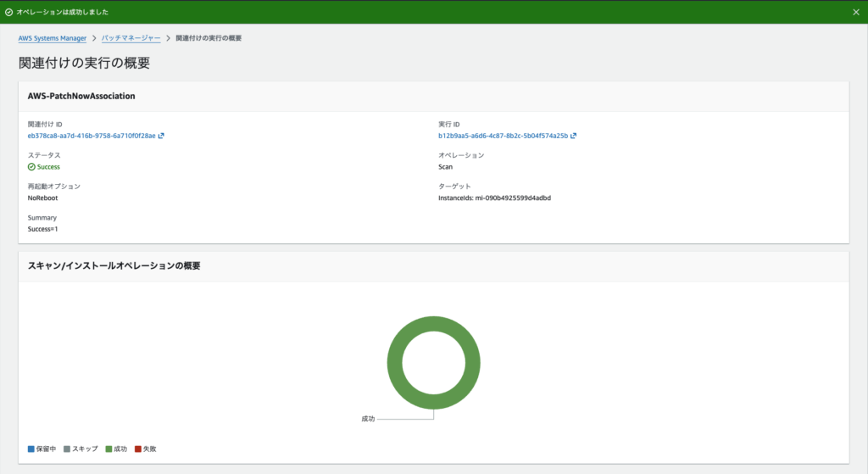Click red 失敗 legend swatch

click(138, 449)
